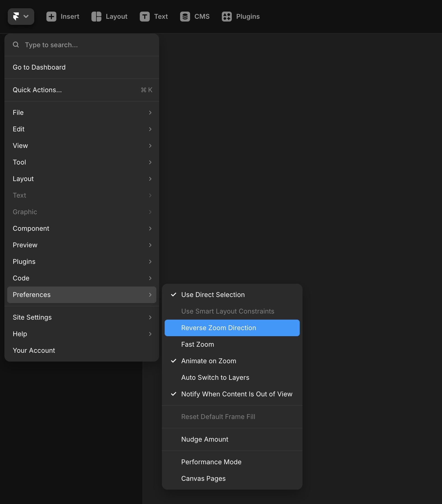Click the greyed Text menu entry
This screenshot has height=504, width=442.
point(82,195)
